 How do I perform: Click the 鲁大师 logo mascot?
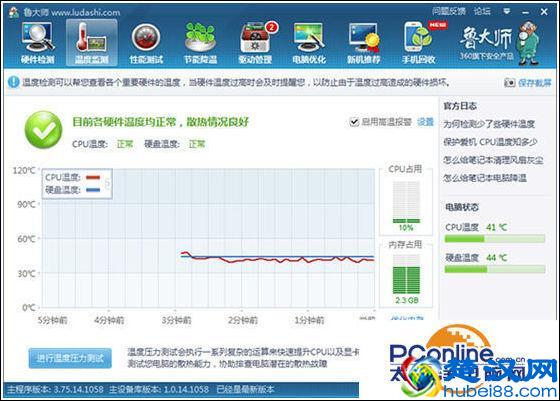click(529, 43)
